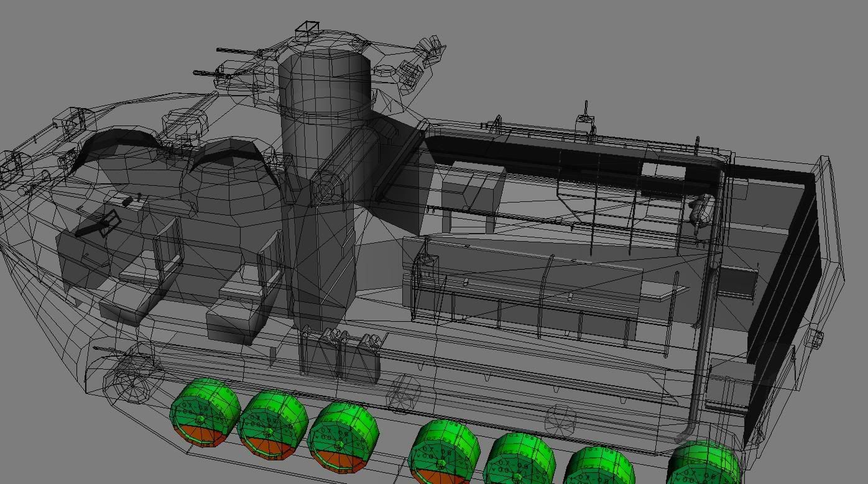Screen dimensions: 868x484
Task: Click the upper machine gun barrel on the turret
Action: click(236, 54)
